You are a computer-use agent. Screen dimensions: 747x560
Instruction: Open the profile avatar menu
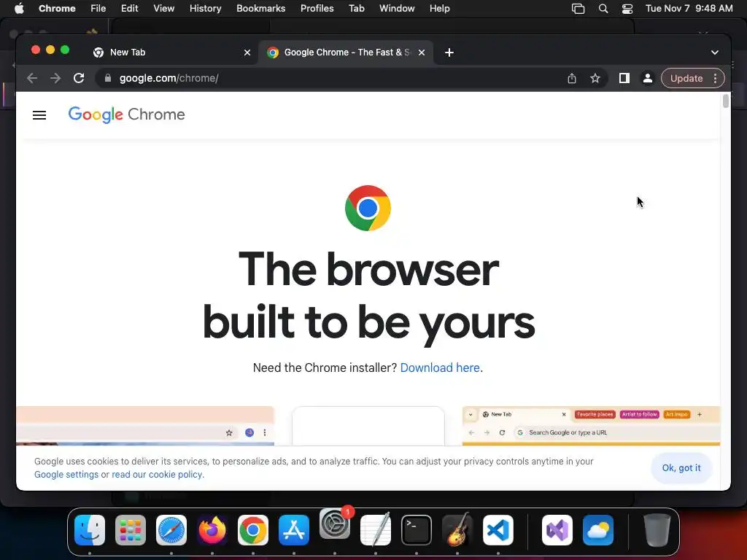(x=648, y=78)
